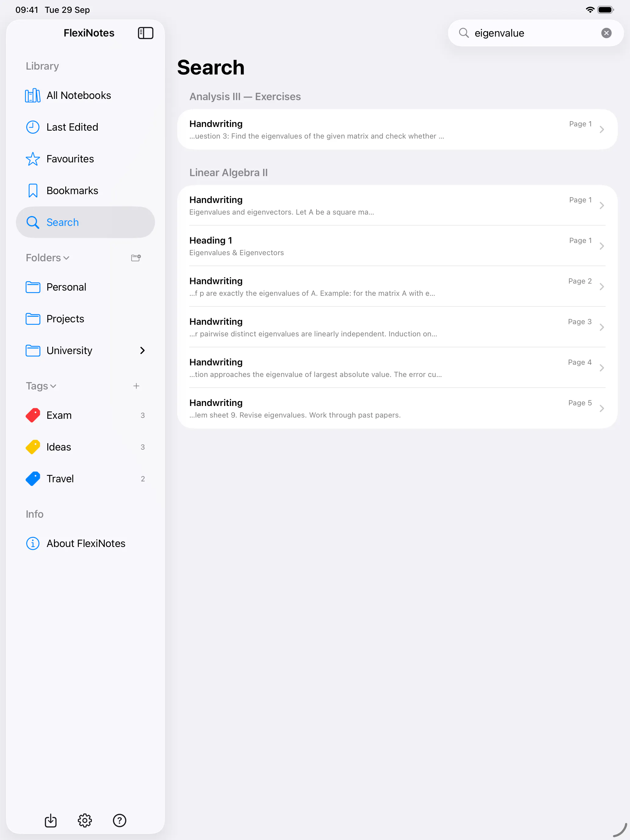Focus the eigenvalue search field
The image size is (630, 840).
(x=535, y=33)
